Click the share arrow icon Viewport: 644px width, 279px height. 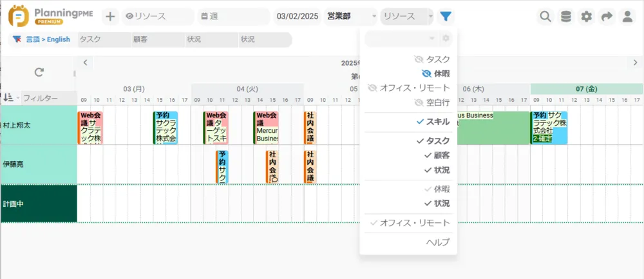pos(607,17)
